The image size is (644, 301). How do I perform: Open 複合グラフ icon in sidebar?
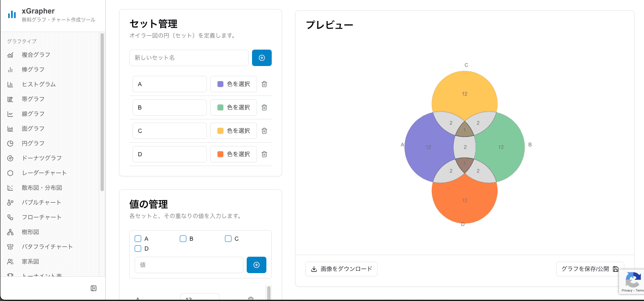coord(10,55)
